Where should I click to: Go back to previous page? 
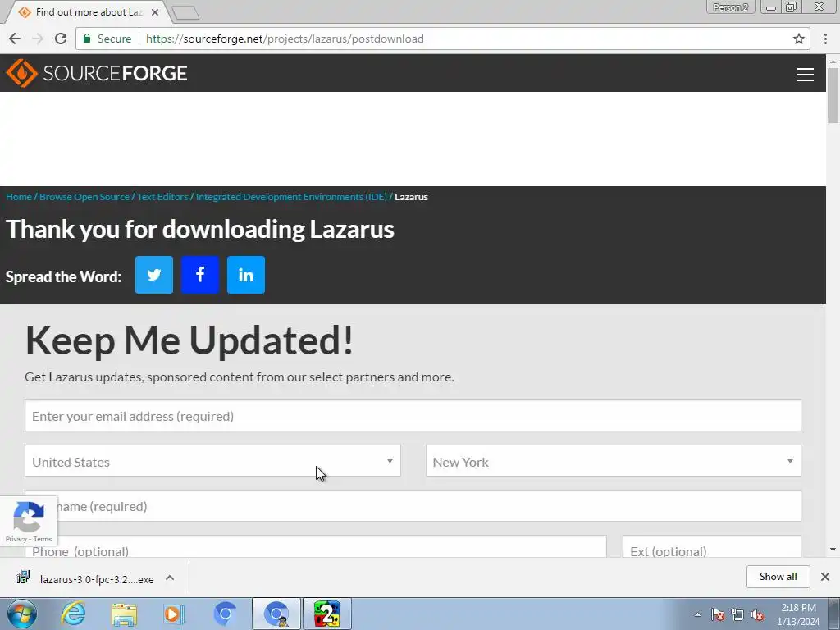pyautogui.click(x=15, y=39)
